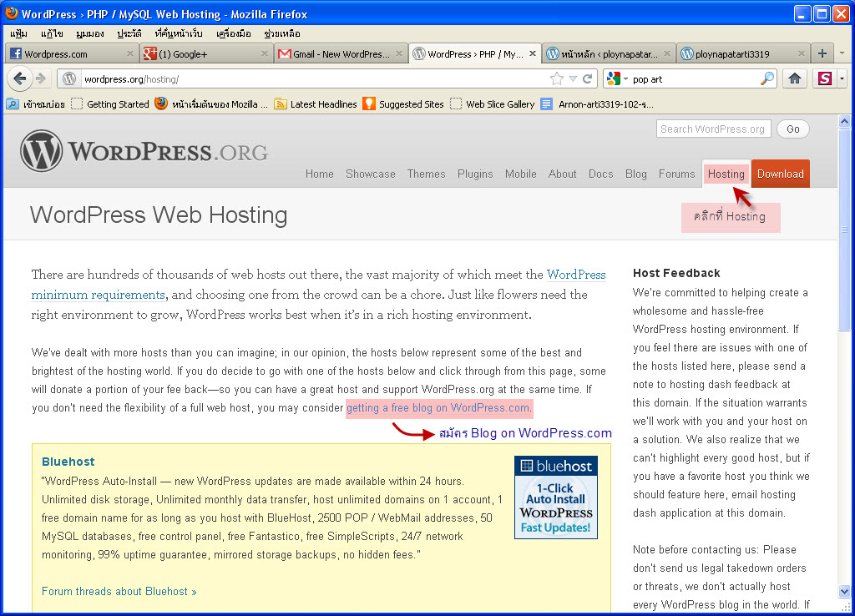Viewport: 855px width, 616px height.
Task: Open the มุมมอง (View) menu
Action: (90, 33)
